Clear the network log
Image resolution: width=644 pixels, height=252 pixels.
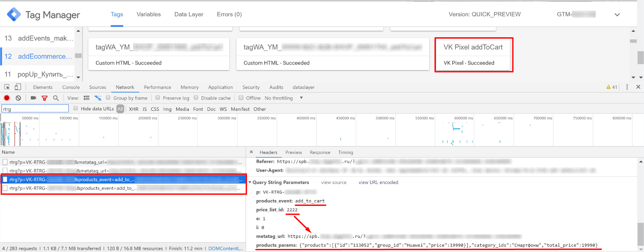point(18,98)
